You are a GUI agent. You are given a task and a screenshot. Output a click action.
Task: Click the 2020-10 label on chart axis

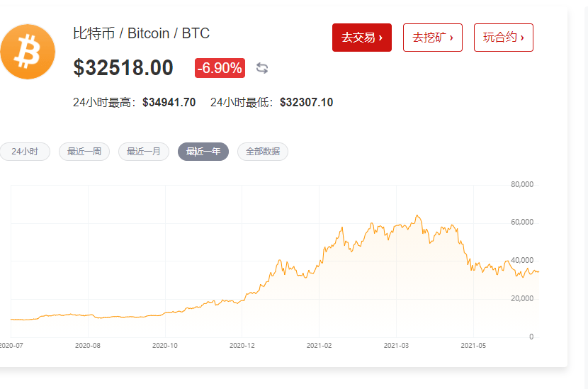[x=165, y=346]
